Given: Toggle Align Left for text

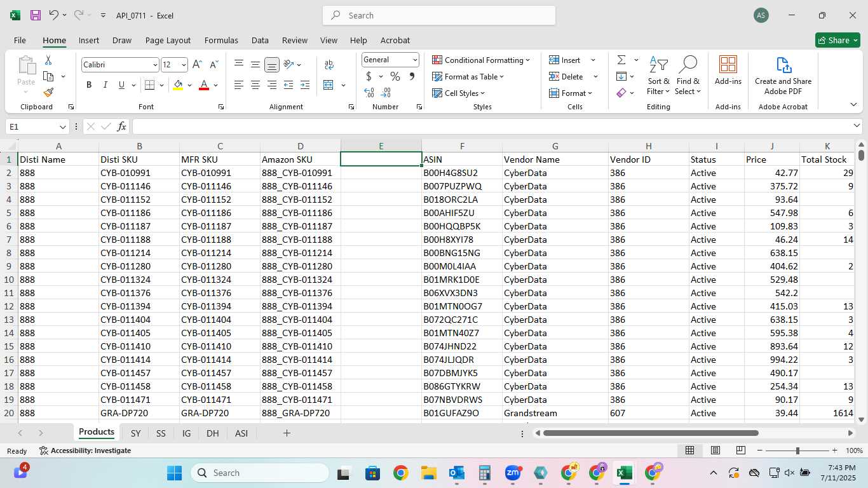Looking at the screenshot, I should (239, 85).
